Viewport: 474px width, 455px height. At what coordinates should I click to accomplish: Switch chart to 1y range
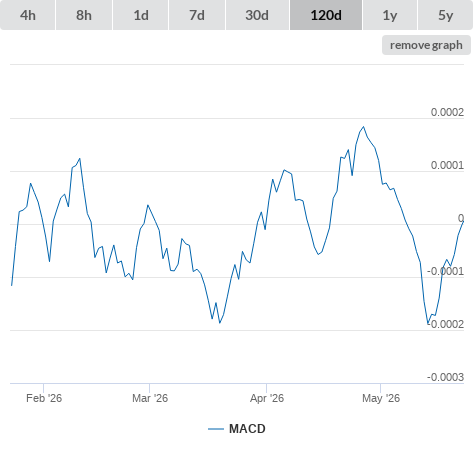[390, 15]
